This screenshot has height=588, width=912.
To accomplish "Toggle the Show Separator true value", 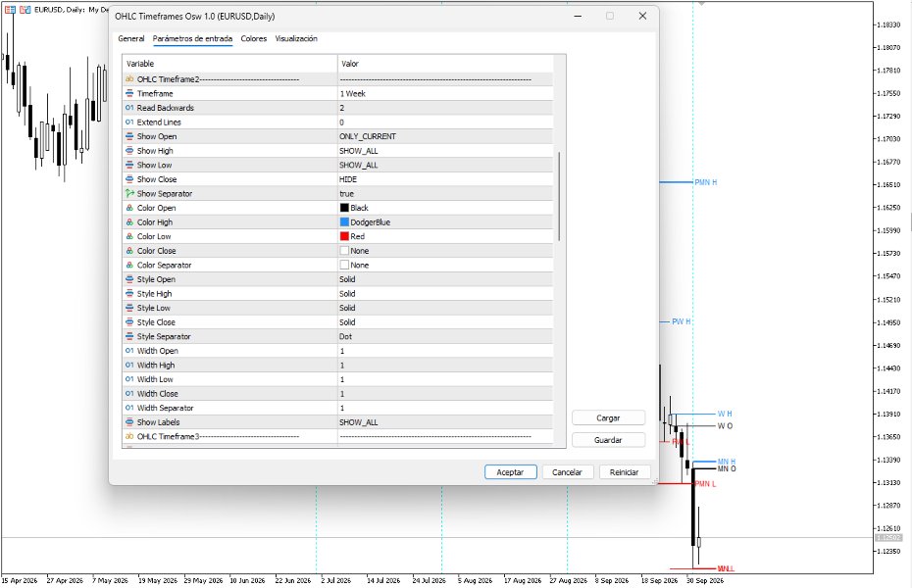I will click(x=445, y=193).
